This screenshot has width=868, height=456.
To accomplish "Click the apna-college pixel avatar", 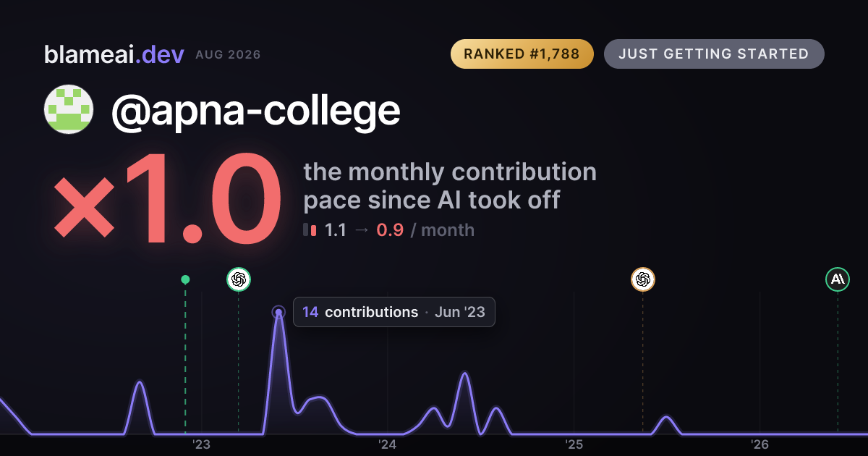I will coord(69,109).
